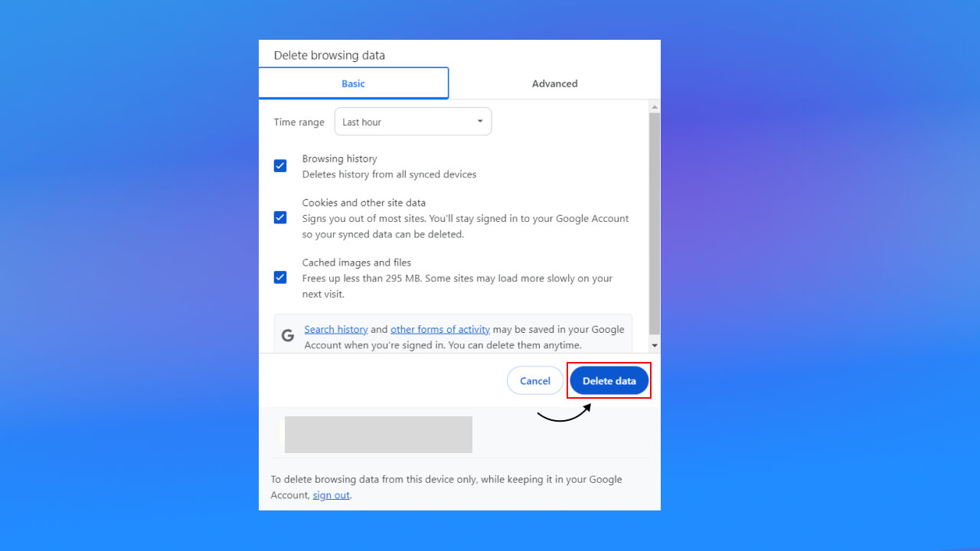The width and height of the screenshot is (980, 551).
Task: Switch to the Basic tab
Action: click(x=353, y=83)
